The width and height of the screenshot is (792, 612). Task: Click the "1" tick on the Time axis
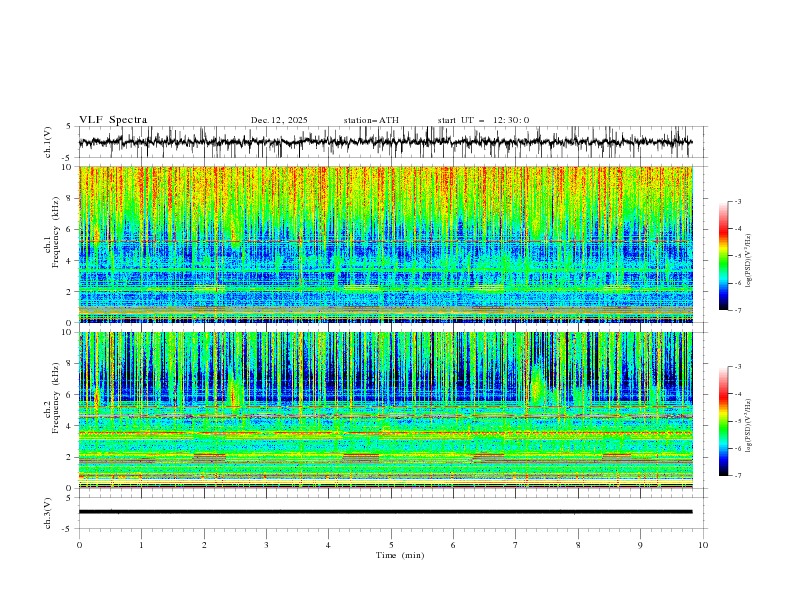pyautogui.click(x=141, y=545)
